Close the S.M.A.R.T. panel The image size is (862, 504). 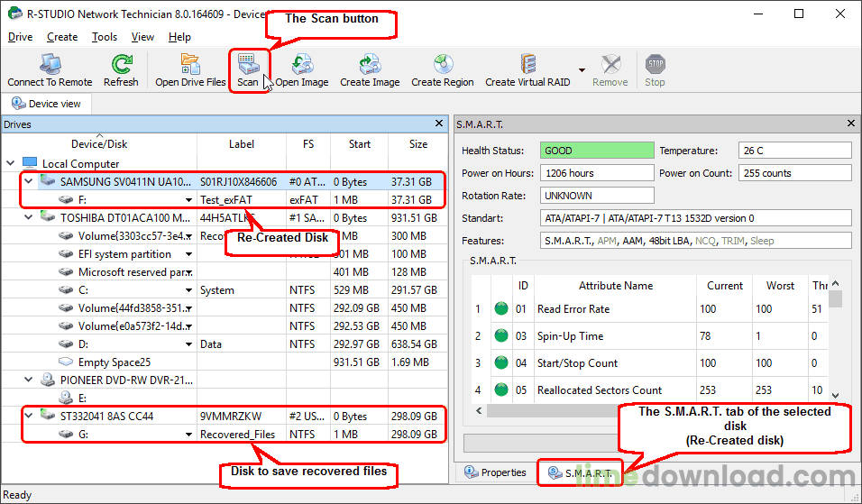(x=850, y=124)
